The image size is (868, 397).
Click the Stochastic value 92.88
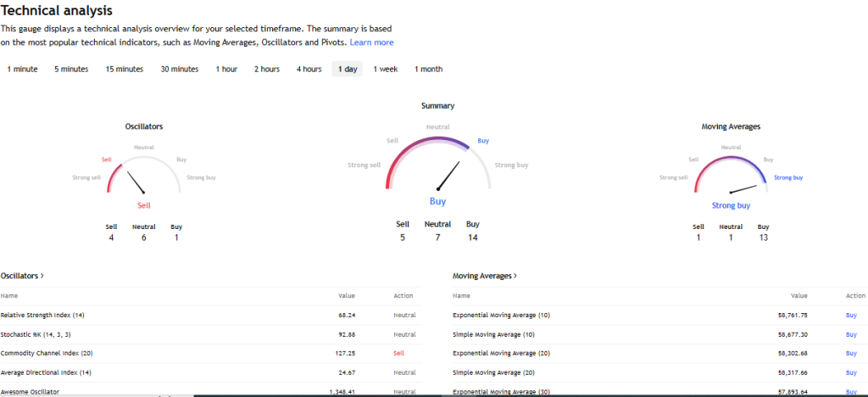tap(347, 334)
